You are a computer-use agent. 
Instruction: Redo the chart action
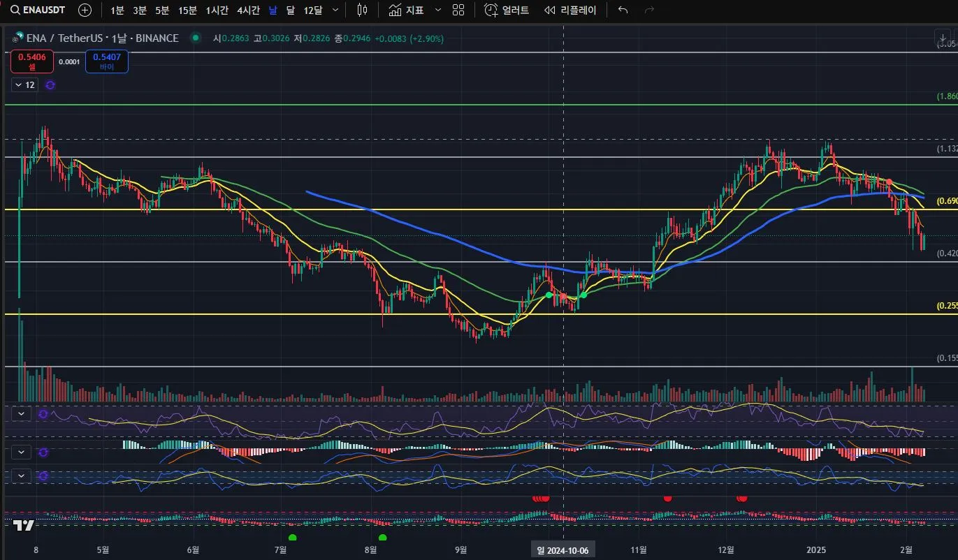click(649, 10)
